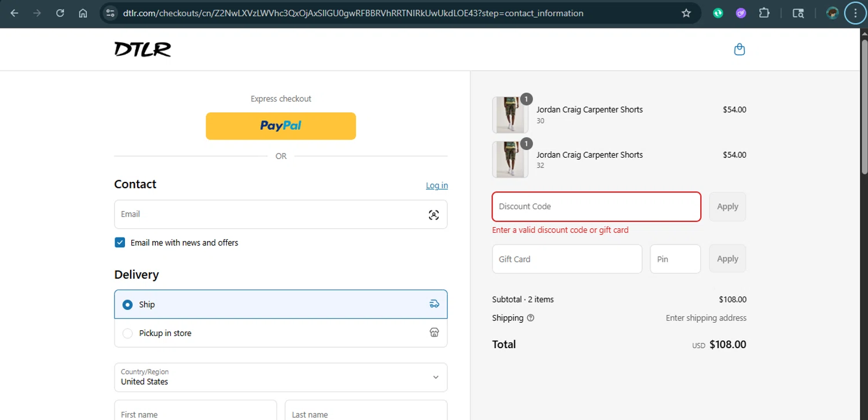Focus the Discount Code field
The height and width of the screenshot is (420, 868).
pos(597,206)
